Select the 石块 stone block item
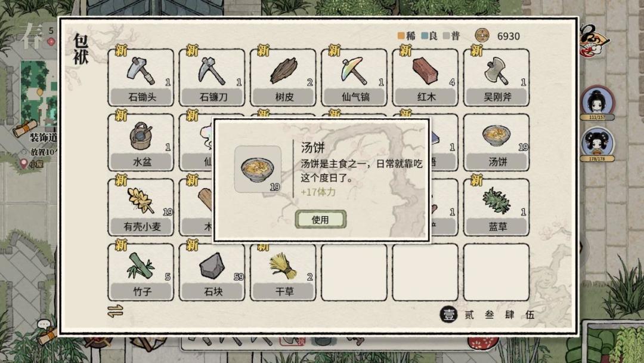The width and height of the screenshot is (644, 363). (212, 272)
